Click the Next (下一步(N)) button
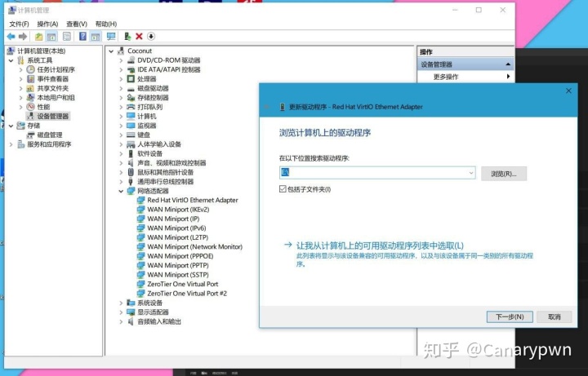 [x=510, y=316]
